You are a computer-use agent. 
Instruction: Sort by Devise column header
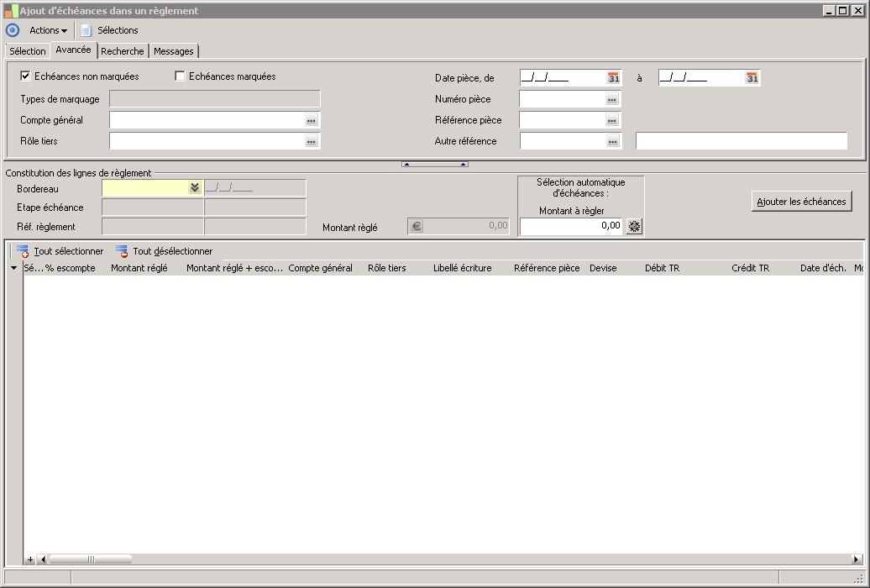pyautogui.click(x=603, y=268)
